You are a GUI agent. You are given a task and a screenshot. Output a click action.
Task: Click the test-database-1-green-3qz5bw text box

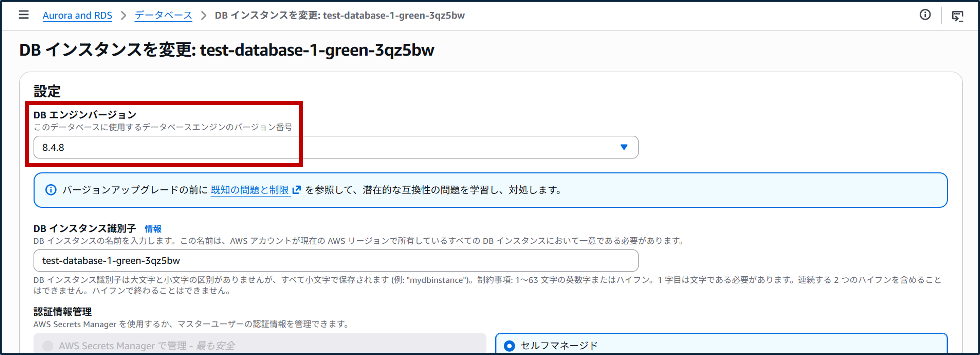(x=335, y=261)
